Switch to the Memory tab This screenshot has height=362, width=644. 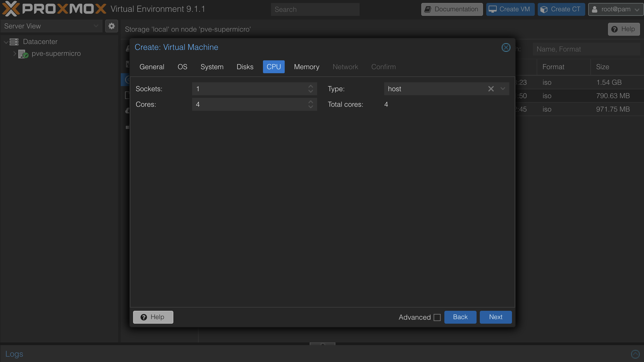coord(306,67)
